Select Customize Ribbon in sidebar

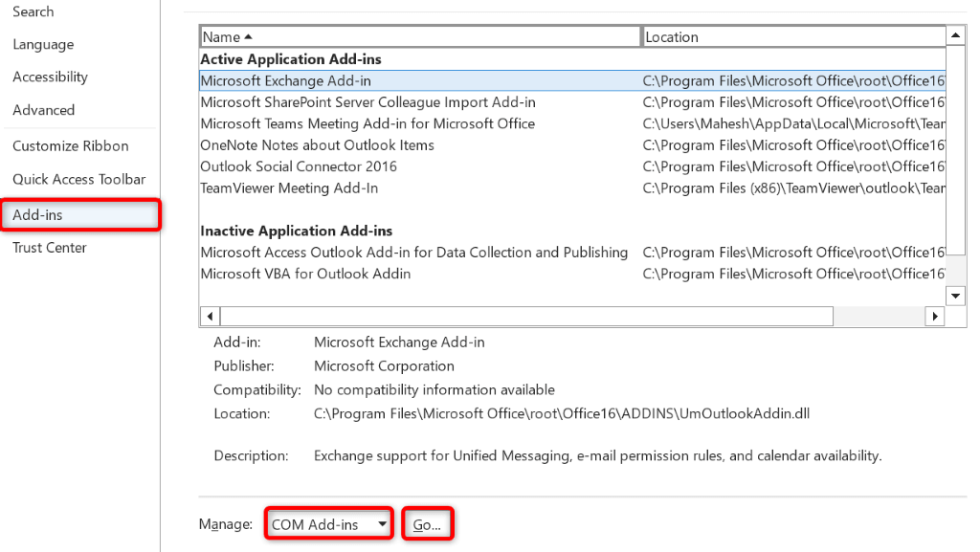[x=70, y=146]
